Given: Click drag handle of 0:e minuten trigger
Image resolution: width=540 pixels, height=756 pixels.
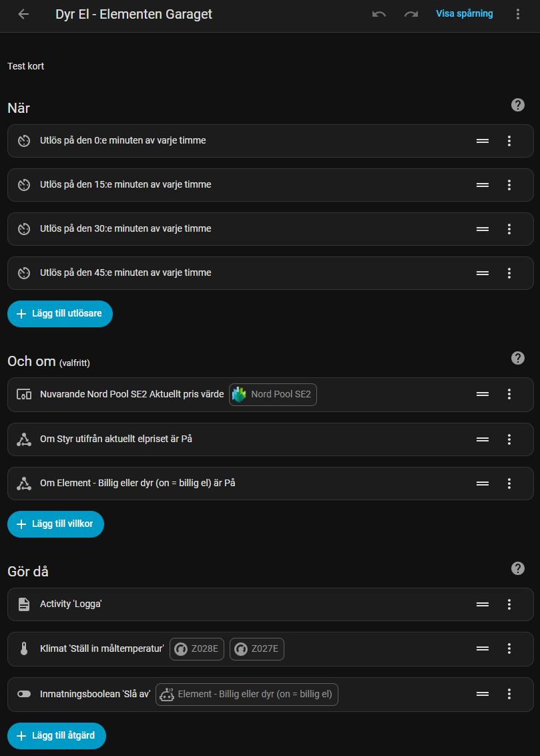Looking at the screenshot, I should (x=483, y=141).
